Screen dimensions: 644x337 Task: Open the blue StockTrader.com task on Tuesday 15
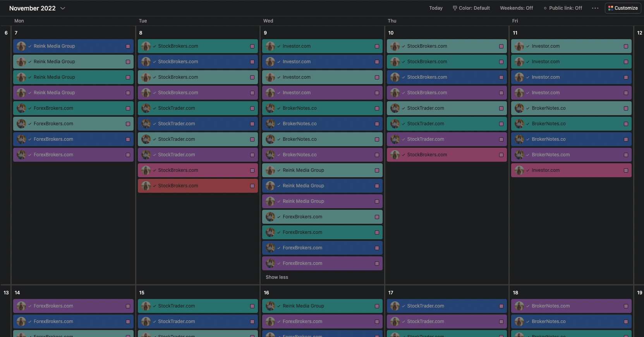point(198,321)
